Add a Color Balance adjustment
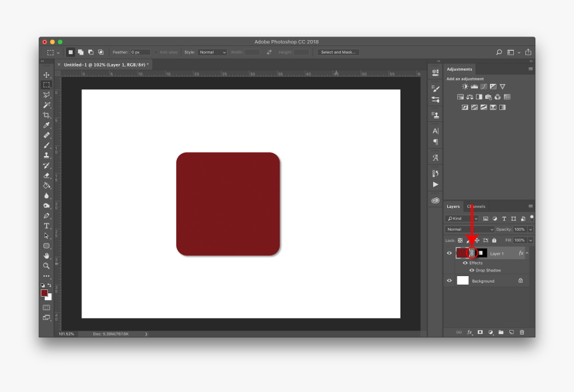Screen dimensions: 574x392 tap(470, 97)
